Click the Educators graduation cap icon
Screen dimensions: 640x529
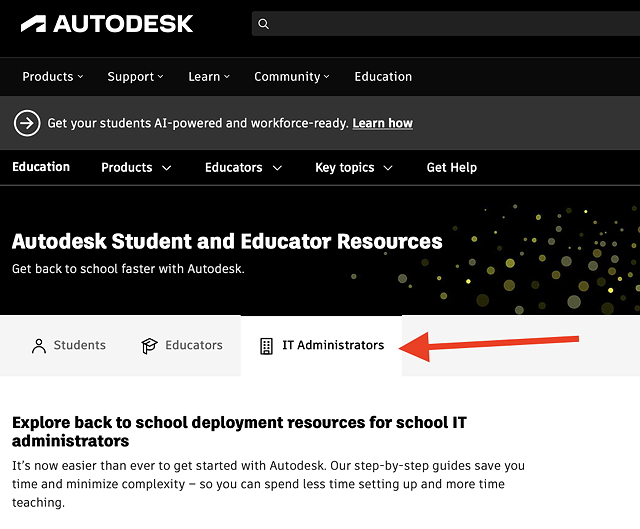(150, 346)
